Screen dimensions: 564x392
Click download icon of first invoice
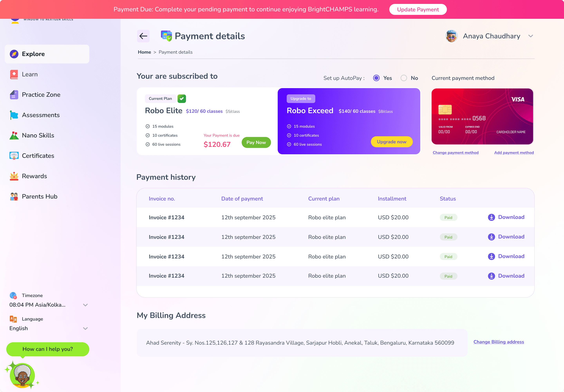[x=491, y=217]
